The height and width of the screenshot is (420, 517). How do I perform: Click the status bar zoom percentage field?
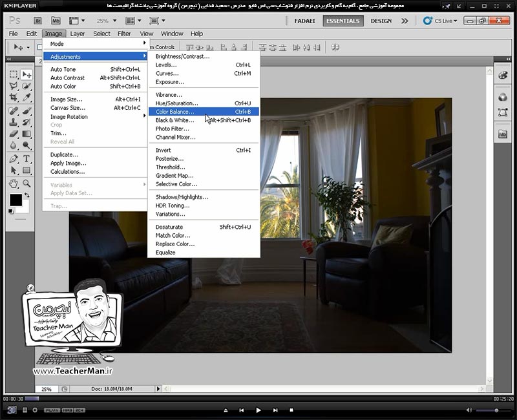pos(47,389)
